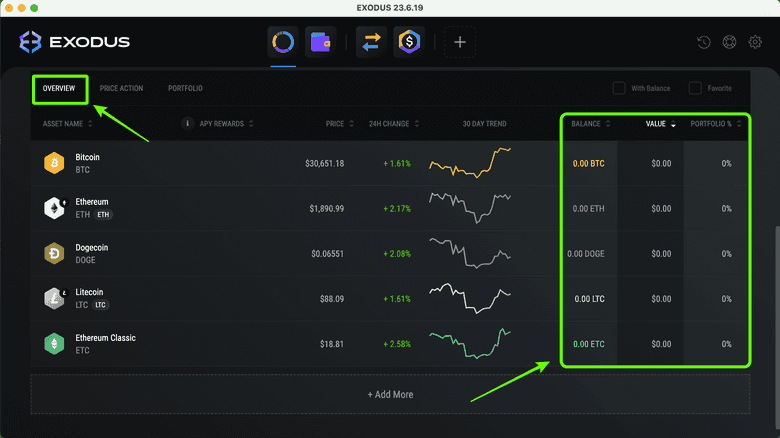Open the dollar-sign rewards app icon
This screenshot has height=438, width=780.
408,42
